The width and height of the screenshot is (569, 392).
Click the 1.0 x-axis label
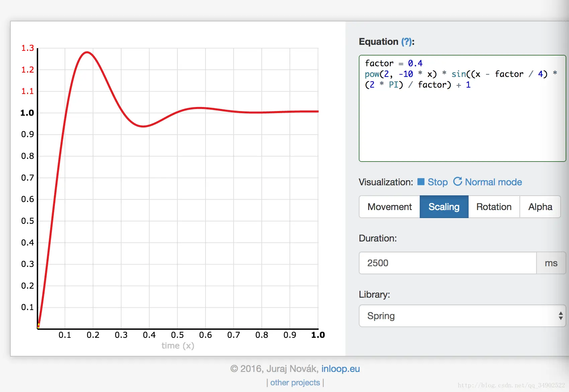tap(318, 335)
